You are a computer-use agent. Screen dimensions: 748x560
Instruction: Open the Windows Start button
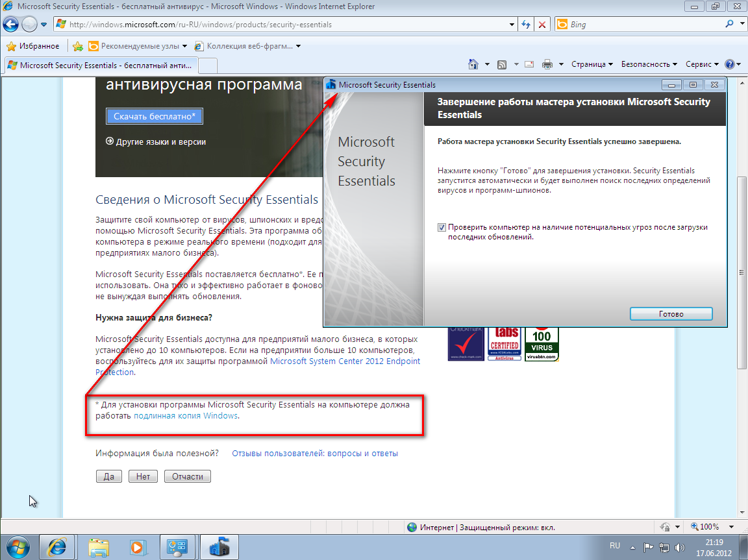coord(17,547)
